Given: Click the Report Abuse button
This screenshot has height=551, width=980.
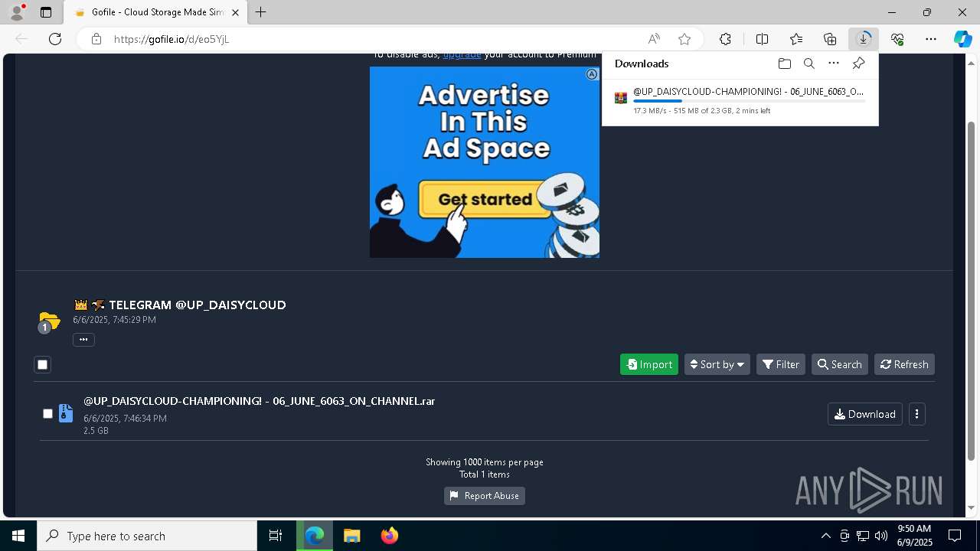Looking at the screenshot, I should point(485,496).
